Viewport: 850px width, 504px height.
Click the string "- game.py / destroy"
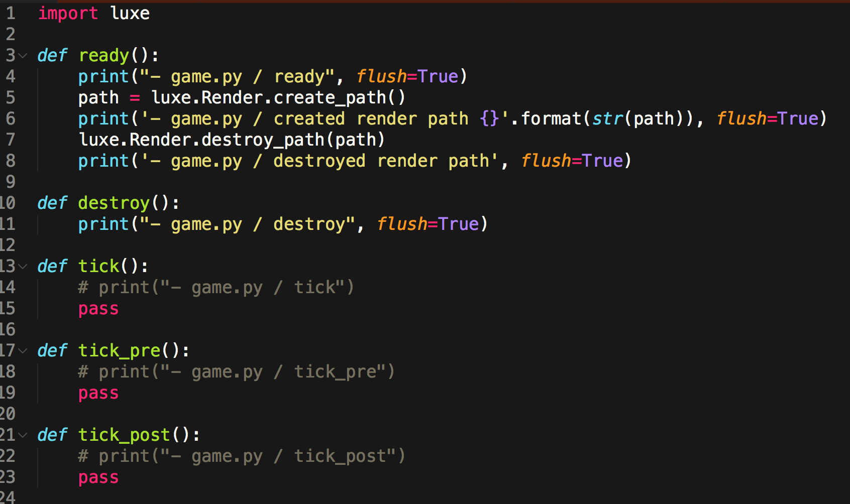[248, 224]
